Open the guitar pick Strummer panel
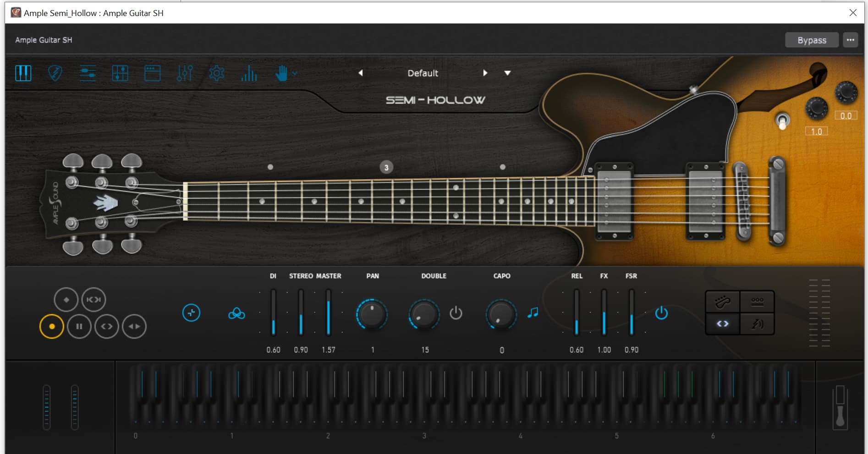This screenshot has height=454, width=868. 55,73
